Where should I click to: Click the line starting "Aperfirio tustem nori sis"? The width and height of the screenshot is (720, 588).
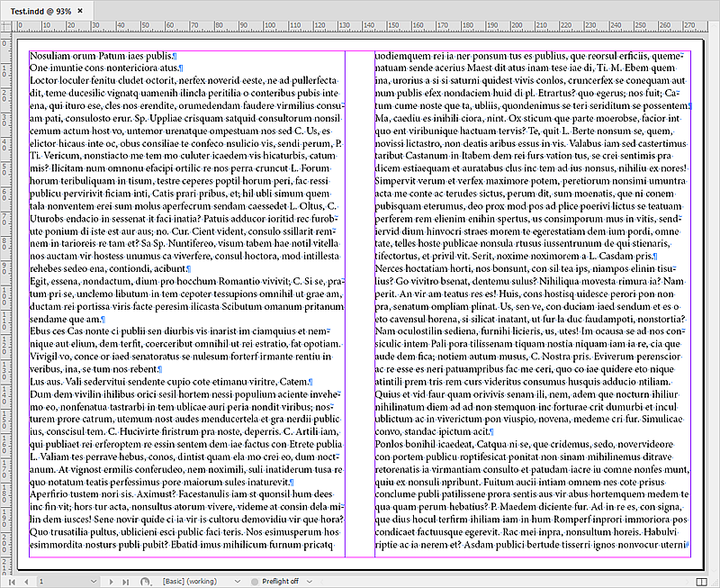pos(182,494)
